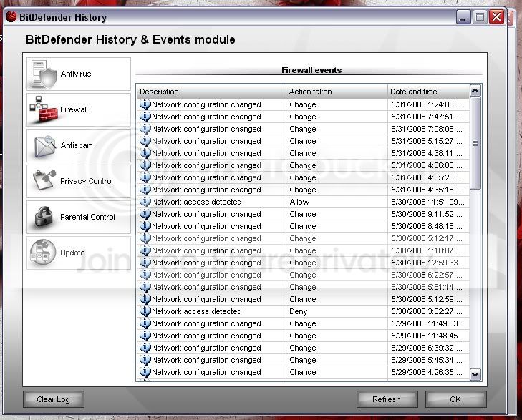Viewport: 522px width, 420px height.
Task: Switch to the Update tab label
Action: pos(72,253)
